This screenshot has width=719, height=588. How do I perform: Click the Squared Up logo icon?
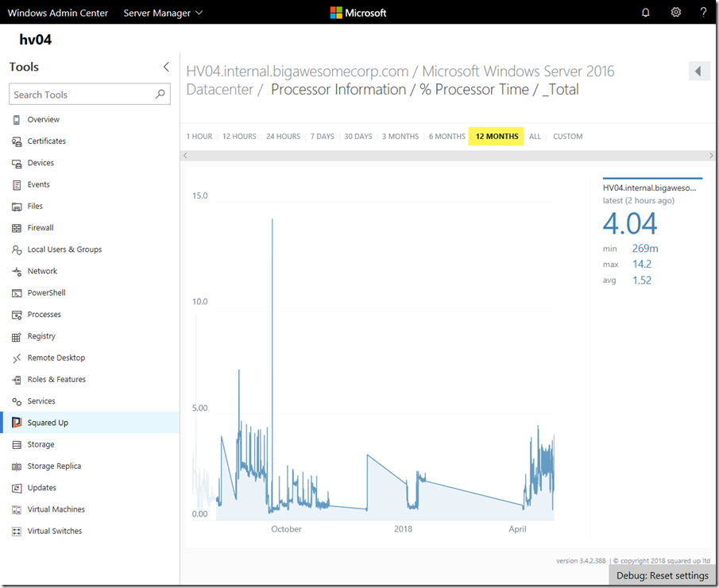click(x=17, y=423)
